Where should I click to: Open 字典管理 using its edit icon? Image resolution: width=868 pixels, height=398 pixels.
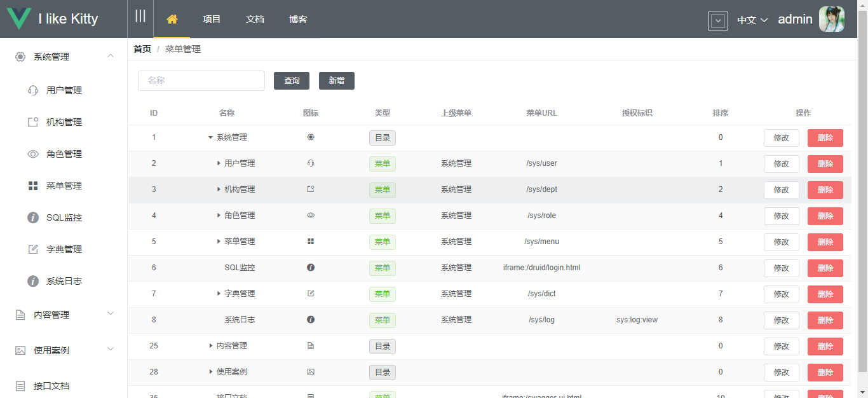[33, 249]
